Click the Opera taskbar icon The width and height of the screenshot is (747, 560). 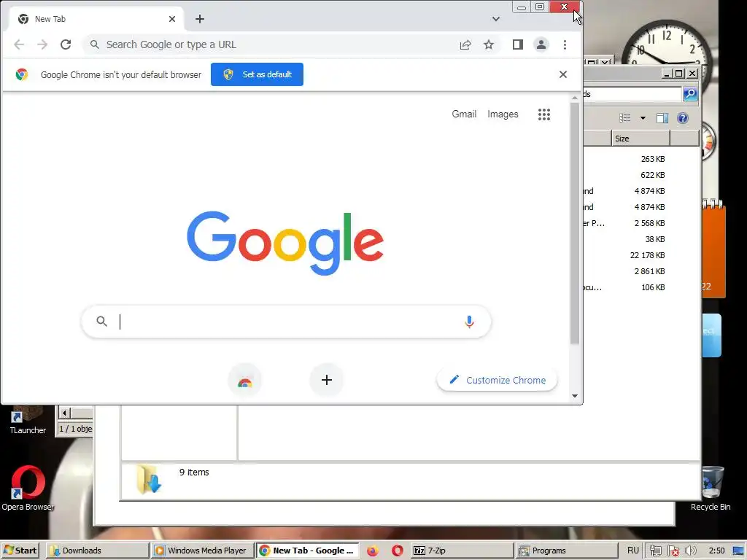pyautogui.click(x=398, y=551)
